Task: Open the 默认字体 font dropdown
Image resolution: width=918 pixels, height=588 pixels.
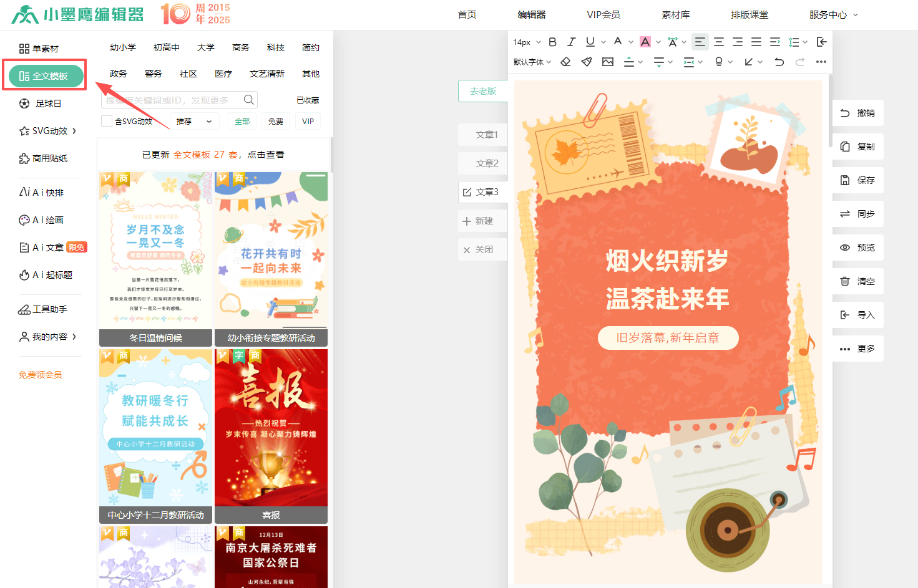Action: click(532, 62)
